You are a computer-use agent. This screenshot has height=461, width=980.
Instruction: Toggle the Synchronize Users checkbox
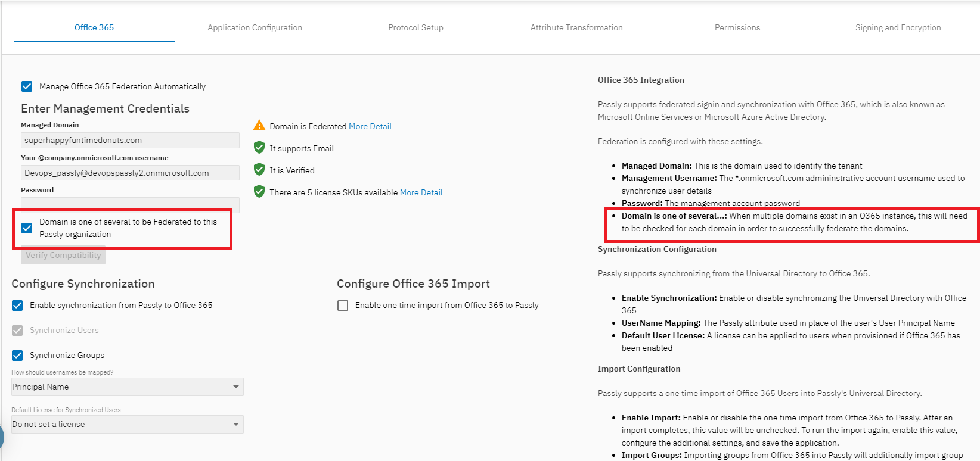click(17, 331)
